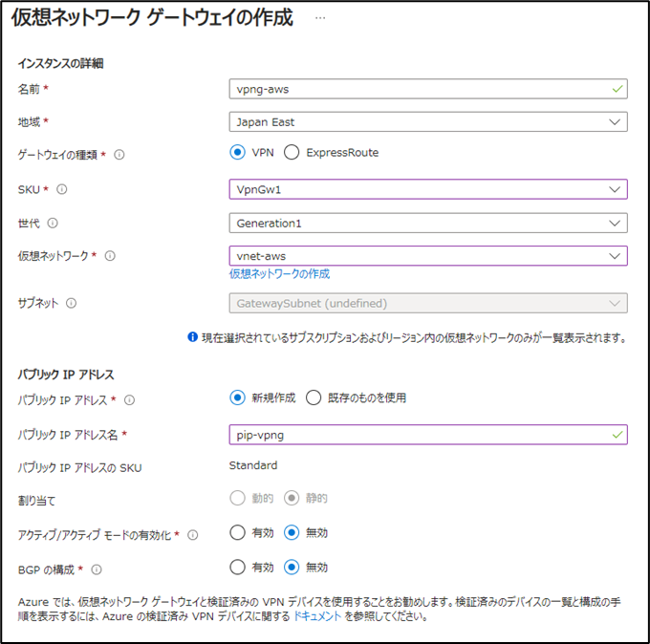Click the パブリック IP アドレスの SKU label
This screenshot has height=644, width=650.
79,468
